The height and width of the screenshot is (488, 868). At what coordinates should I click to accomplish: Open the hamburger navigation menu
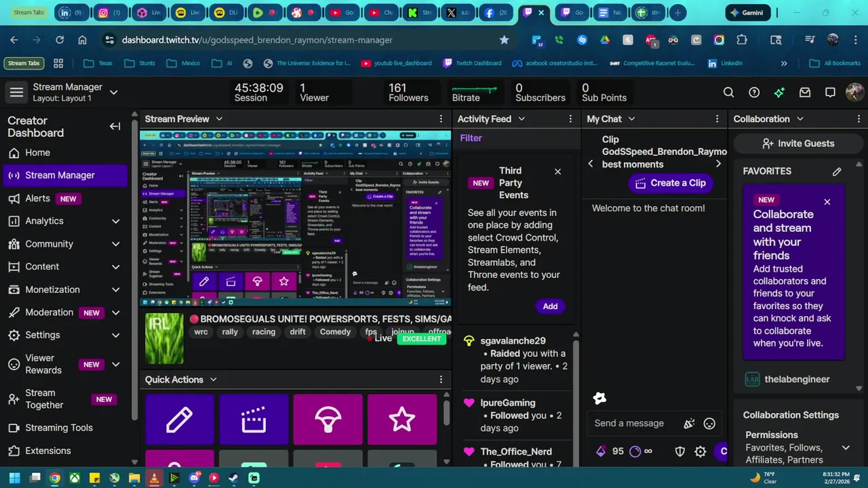(x=16, y=92)
